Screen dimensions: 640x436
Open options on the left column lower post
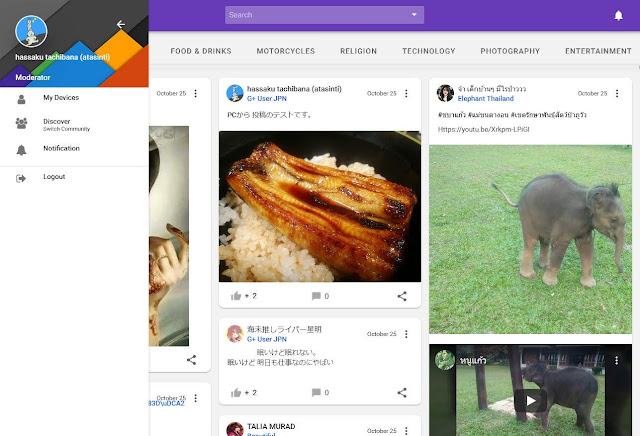tap(196, 398)
